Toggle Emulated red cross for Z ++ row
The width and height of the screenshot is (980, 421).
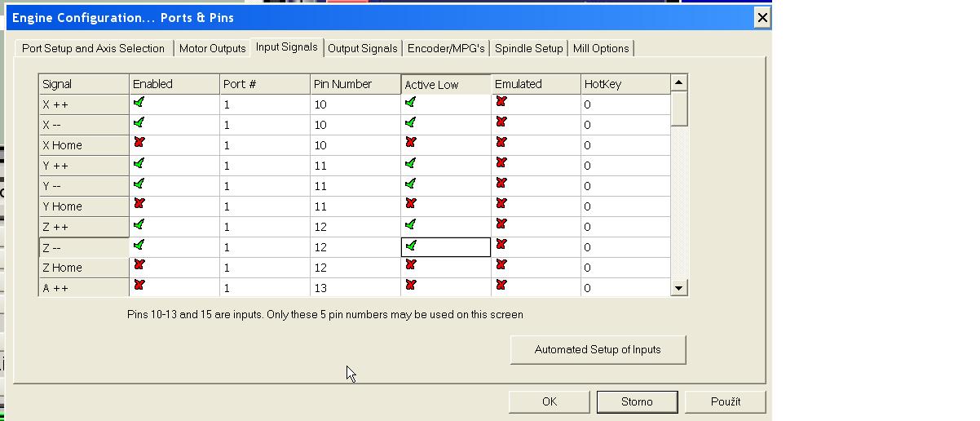click(501, 224)
